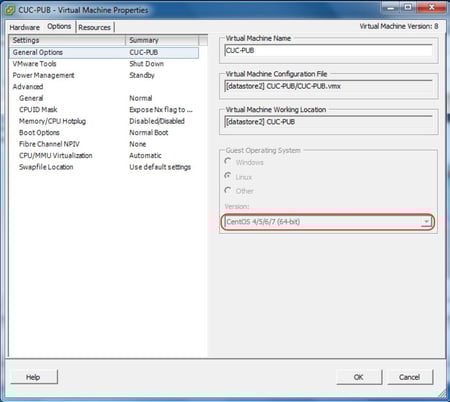
Task: Maximize the Virtual Machine Properties window
Action: pos(407,7)
